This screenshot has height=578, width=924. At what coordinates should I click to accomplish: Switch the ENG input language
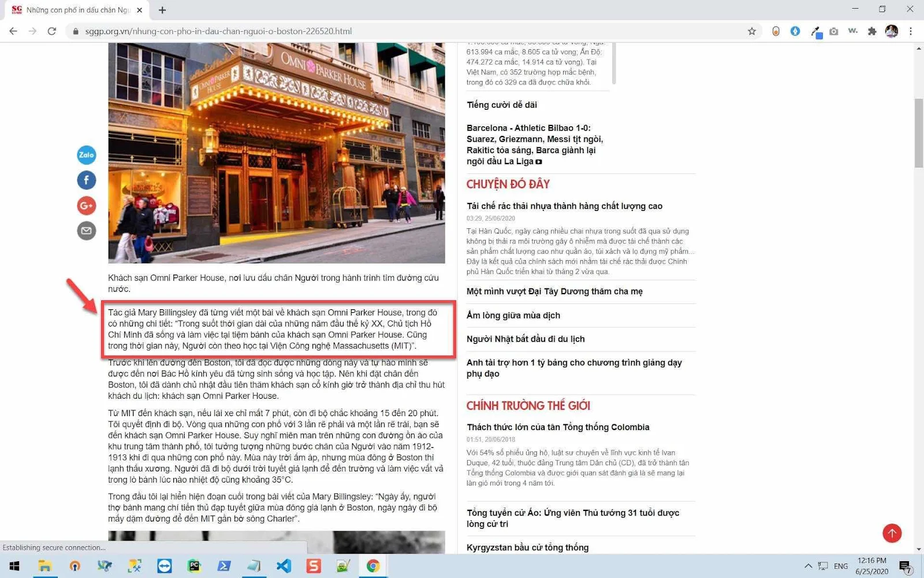tap(841, 566)
